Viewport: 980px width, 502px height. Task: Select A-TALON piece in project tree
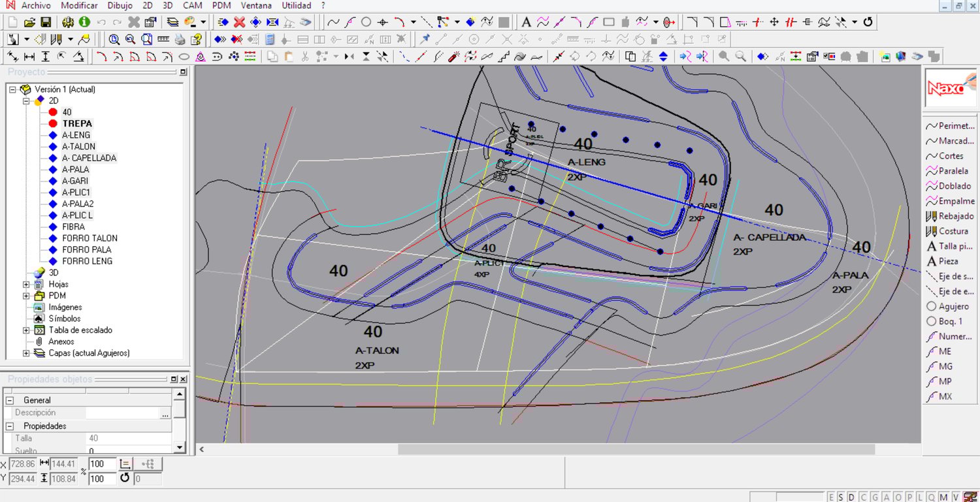pos(78,146)
